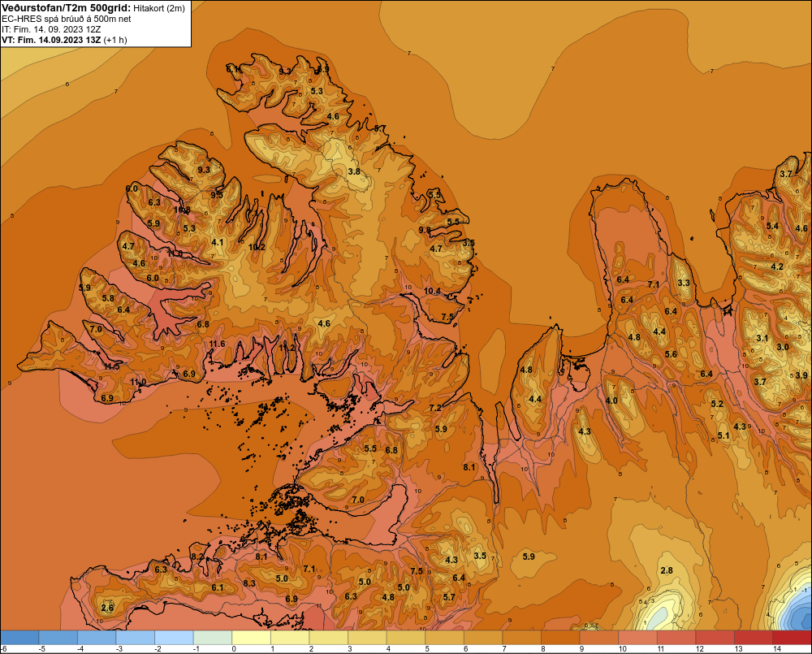Image resolution: width=812 pixels, height=654 pixels.
Task: Click the 5.6 temperature value
Action: pos(671,354)
